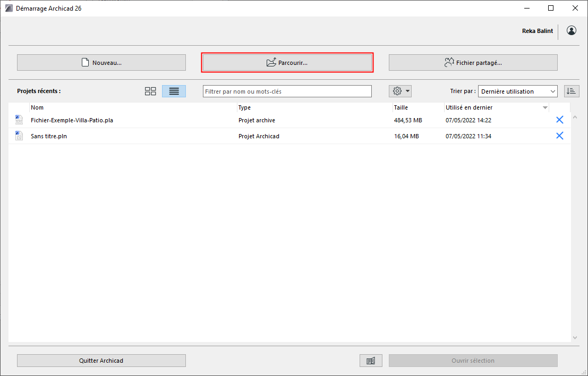Click the Ouvrir sélection button
Image resolution: width=588 pixels, height=376 pixels.
(x=473, y=361)
